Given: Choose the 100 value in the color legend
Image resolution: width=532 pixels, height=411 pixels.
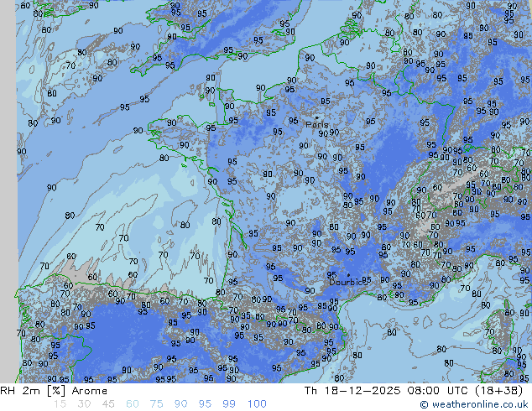Looking at the screenshot, I should [257, 404].
